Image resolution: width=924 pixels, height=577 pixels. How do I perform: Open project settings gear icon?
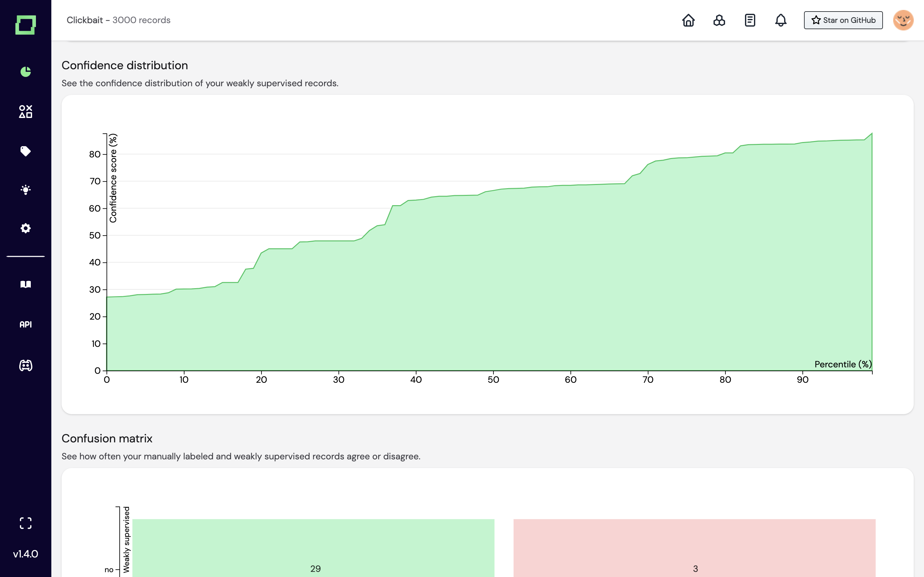coord(26,228)
